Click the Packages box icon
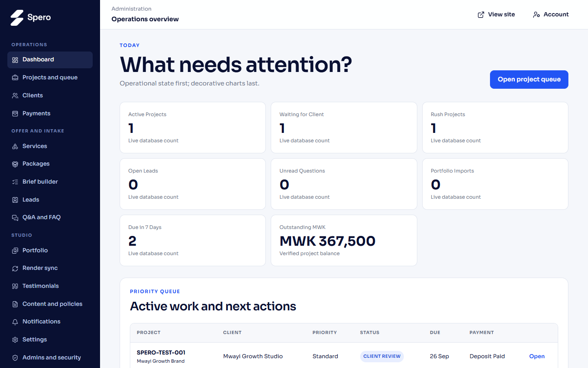This screenshot has height=368, width=588. pyautogui.click(x=15, y=164)
